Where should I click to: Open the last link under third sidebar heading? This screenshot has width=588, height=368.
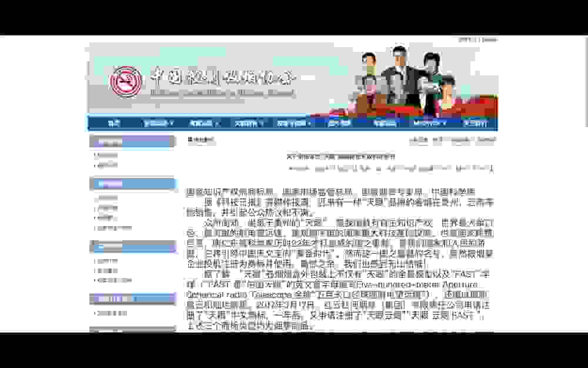click(x=115, y=280)
